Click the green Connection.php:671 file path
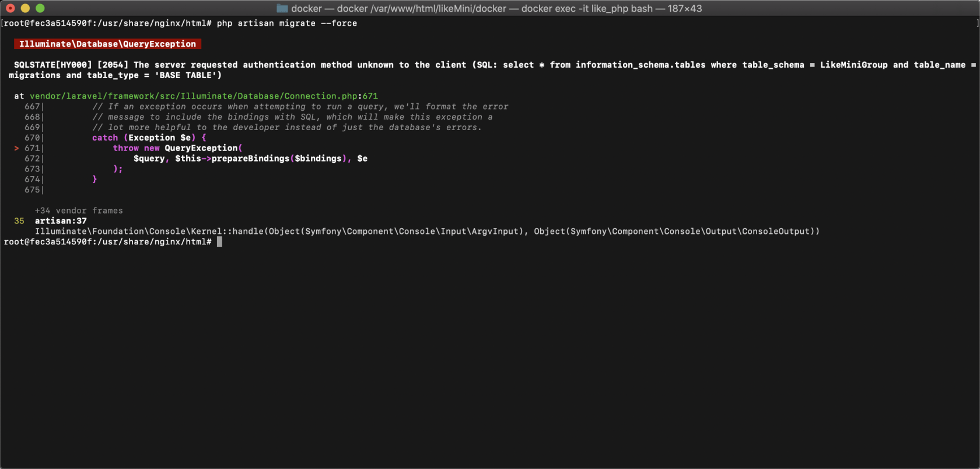 pos(204,96)
